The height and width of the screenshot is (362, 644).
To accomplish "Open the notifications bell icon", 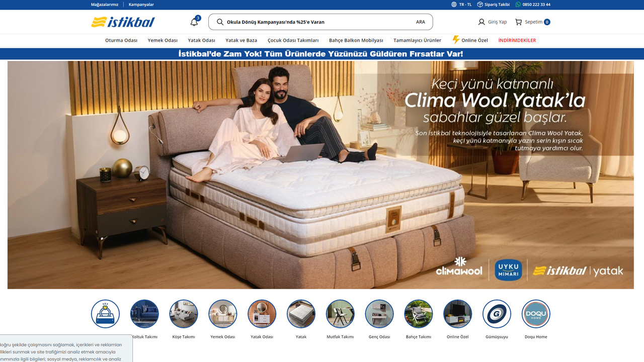I will point(194,22).
